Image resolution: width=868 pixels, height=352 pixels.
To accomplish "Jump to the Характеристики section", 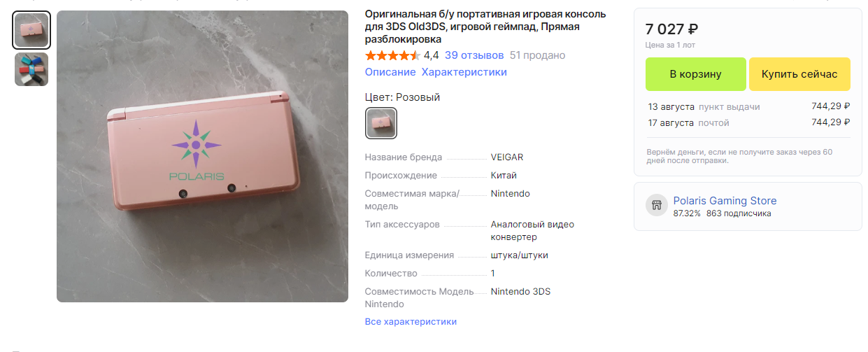I will pyautogui.click(x=464, y=72).
